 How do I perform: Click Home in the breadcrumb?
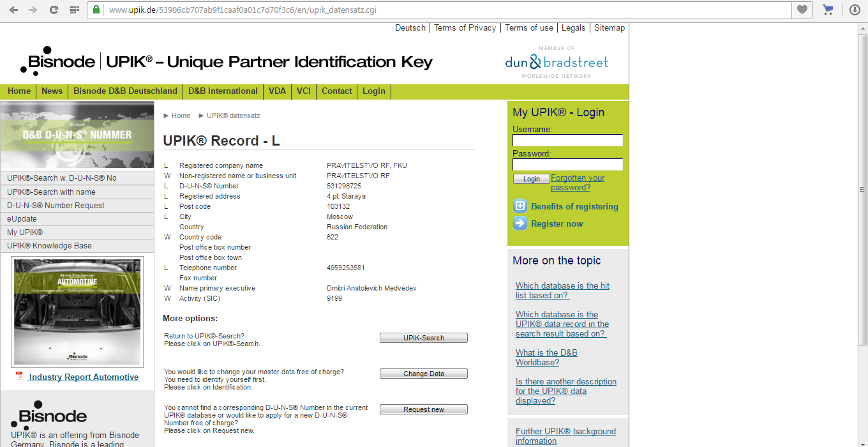click(181, 116)
